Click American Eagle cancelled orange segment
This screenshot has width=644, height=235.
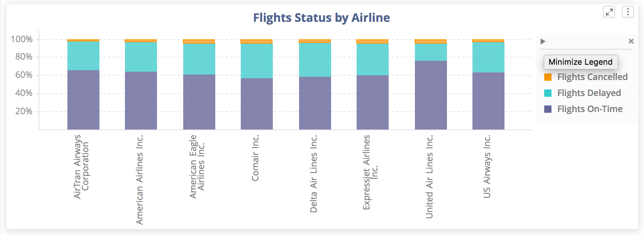199,41
